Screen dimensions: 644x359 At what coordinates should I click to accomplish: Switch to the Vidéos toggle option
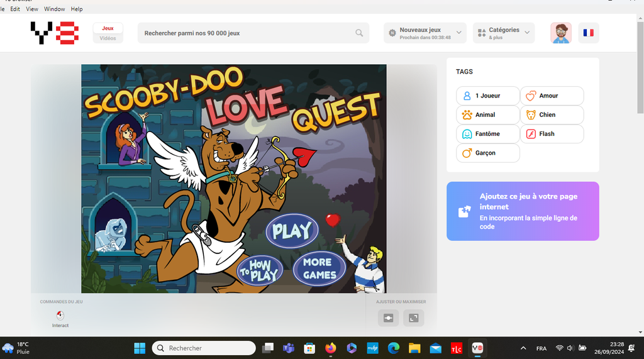point(108,38)
